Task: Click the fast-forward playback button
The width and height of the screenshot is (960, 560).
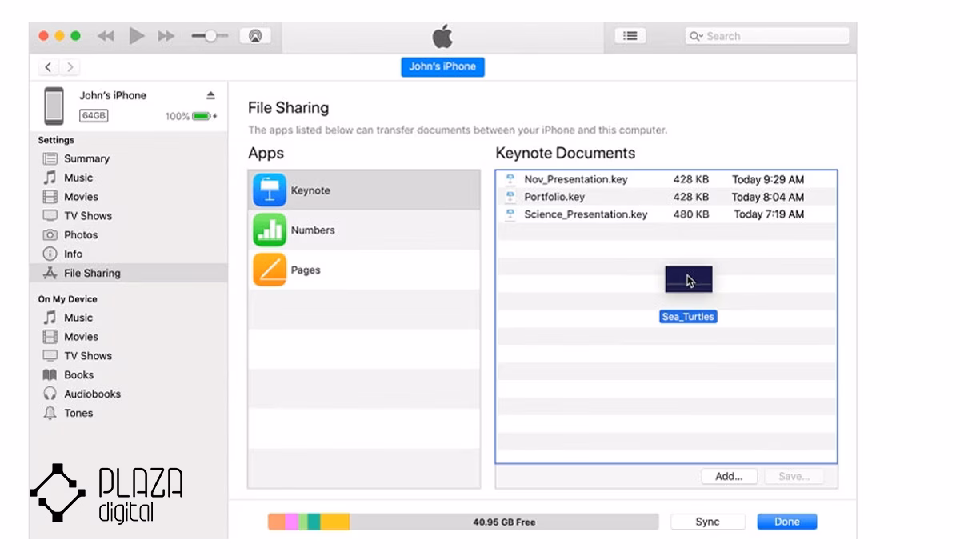Action: click(166, 36)
